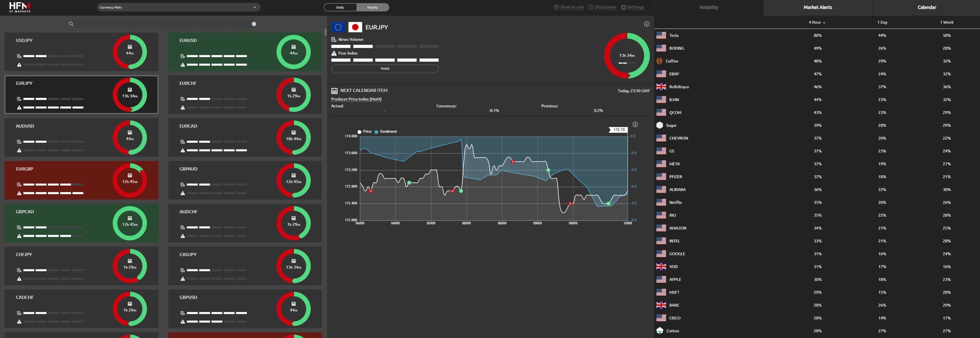Toggle the Sentiment series in chart legend
Image resolution: width=980 pixels, height=338 pixels.
(385, 132)
